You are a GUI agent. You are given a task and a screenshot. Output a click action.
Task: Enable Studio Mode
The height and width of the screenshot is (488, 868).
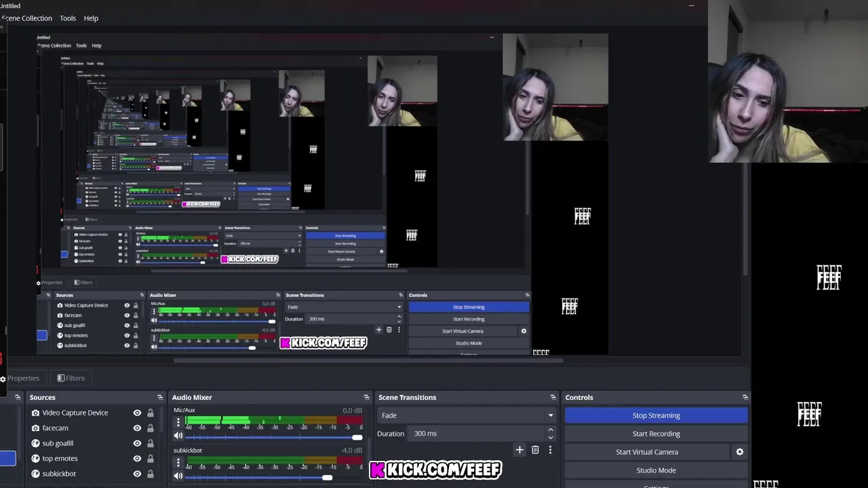pos(656,470)
